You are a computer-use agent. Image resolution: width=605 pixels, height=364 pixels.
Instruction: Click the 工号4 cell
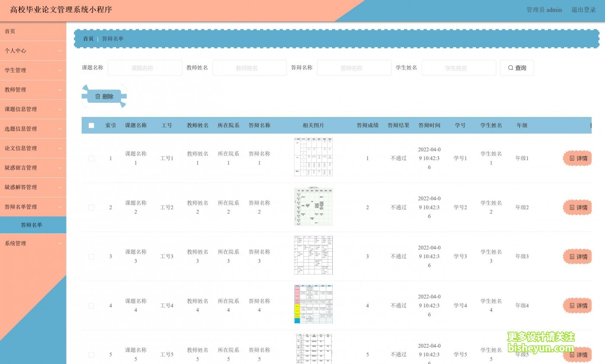(167, 306)
